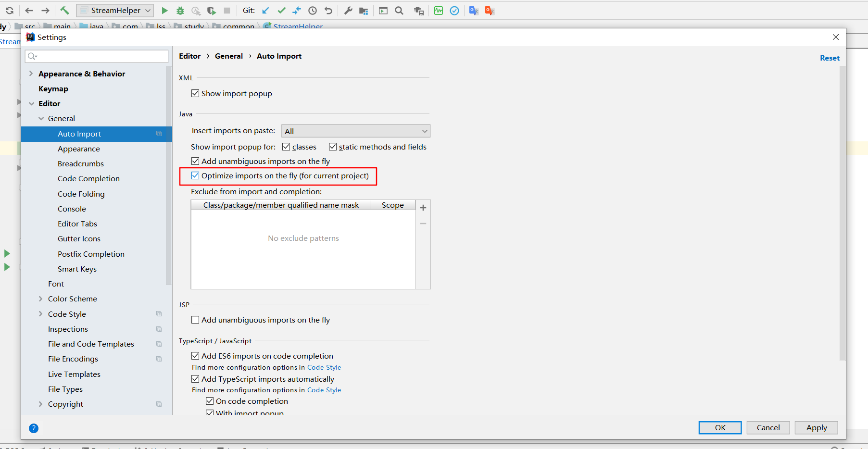Image resolution: width=868 pixels, height=449 pixels.
Task: Click the grey Stop square icon
Action: [x=227, y=11]
